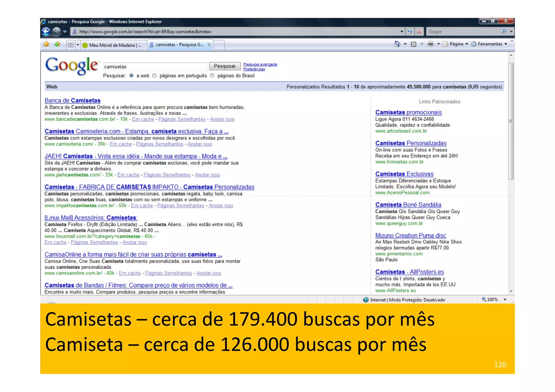Click the browser Back arrow button
This screenshot has width=555, height=392.
coord(46,32)
